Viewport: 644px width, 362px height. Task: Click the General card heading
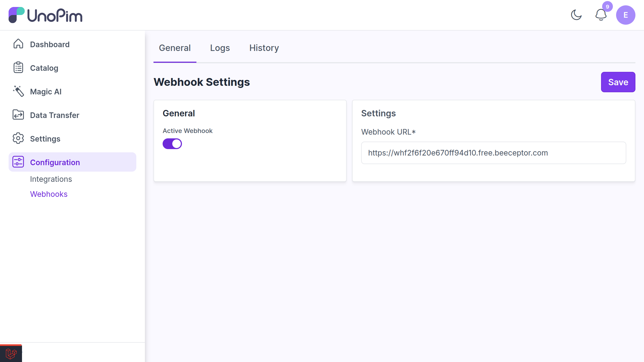179,113
